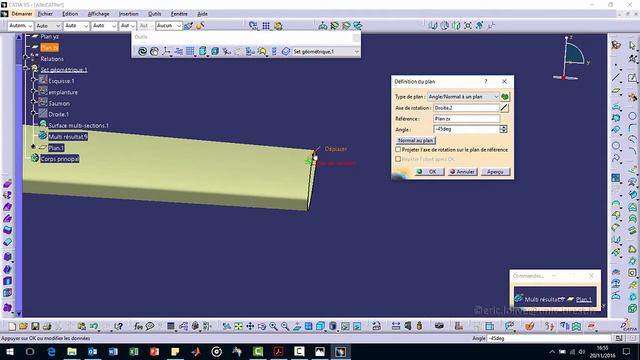
Task: Click the Normal View icon
Action: pyautogui.click(x=297, y=326)
